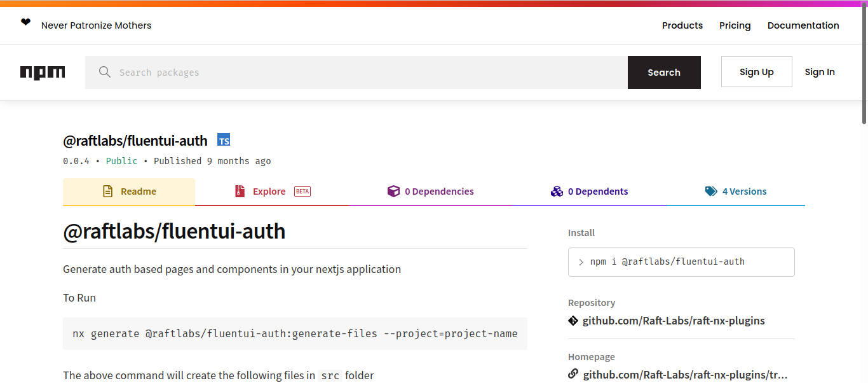View the 0 Dependents tab
This screenshot has height=383, width=868.
tap(590, 191)
